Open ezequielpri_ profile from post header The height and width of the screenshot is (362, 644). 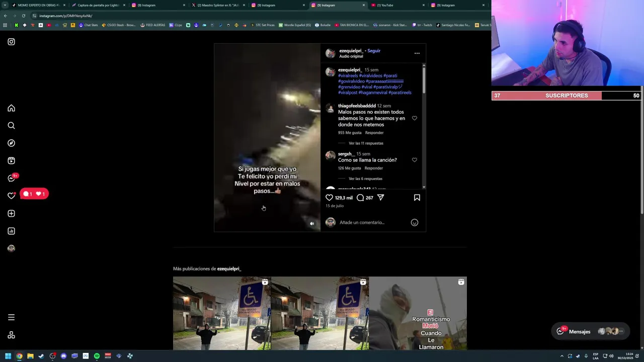point(351,51)
